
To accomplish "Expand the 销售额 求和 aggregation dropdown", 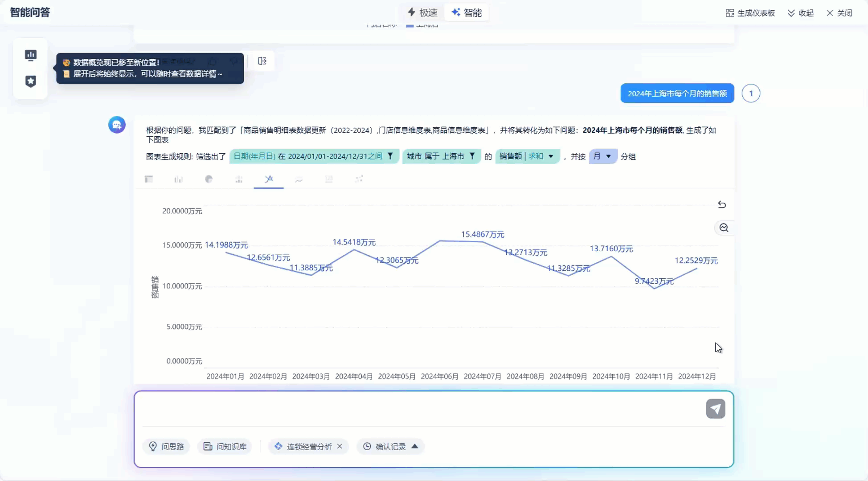I will (x=551, y=156).
